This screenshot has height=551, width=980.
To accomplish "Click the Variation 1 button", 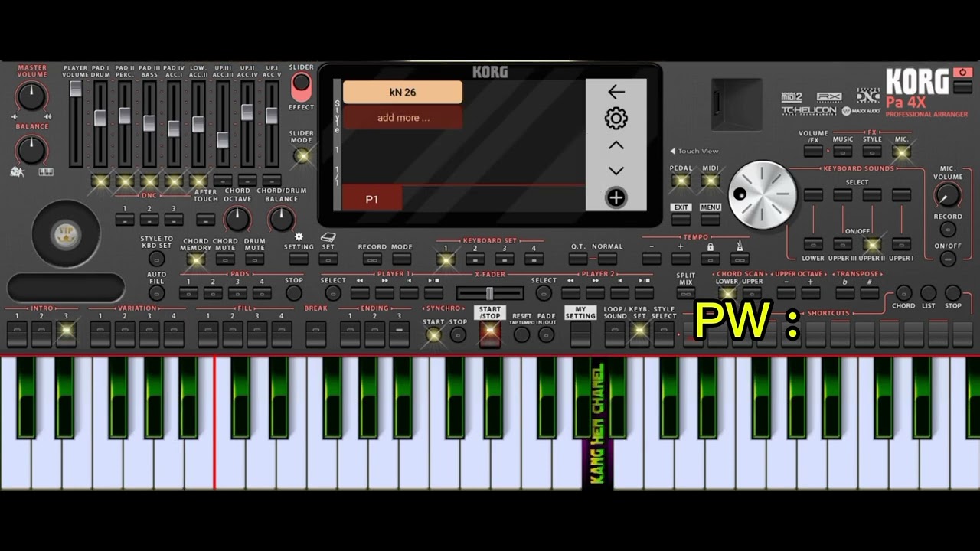I will tap(100, 334).
